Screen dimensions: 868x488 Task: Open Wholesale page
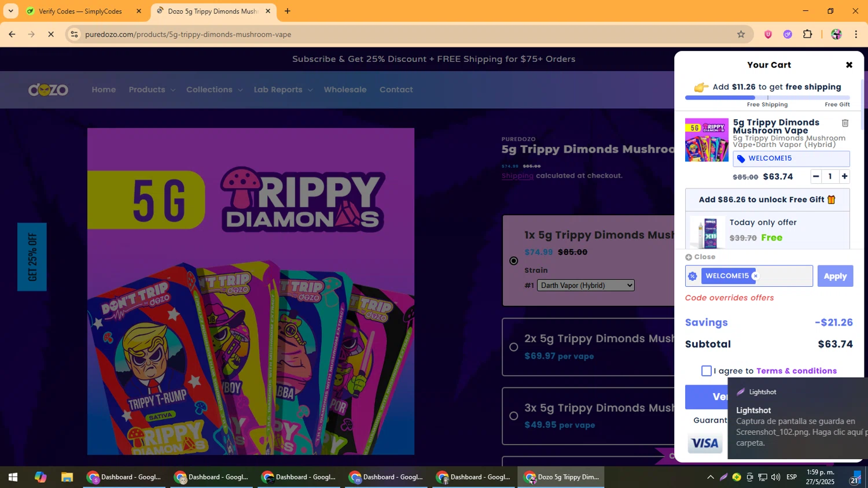click(x=345, y=90)
